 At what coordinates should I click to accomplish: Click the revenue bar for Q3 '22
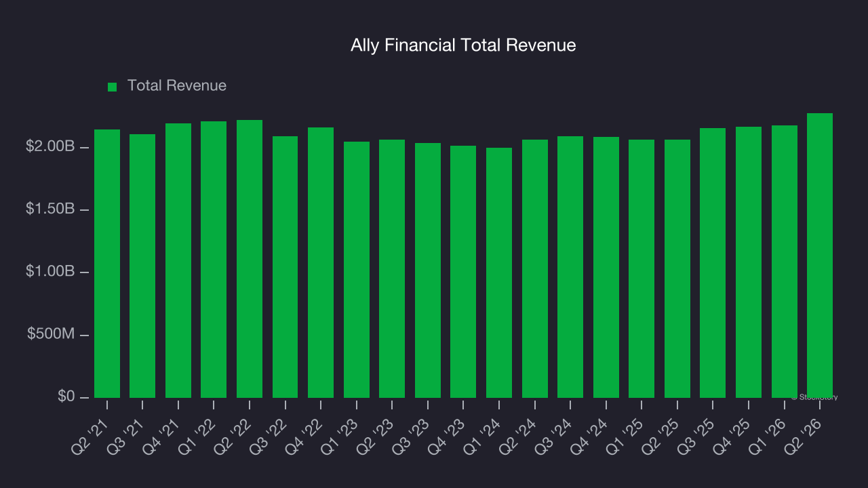285,267
